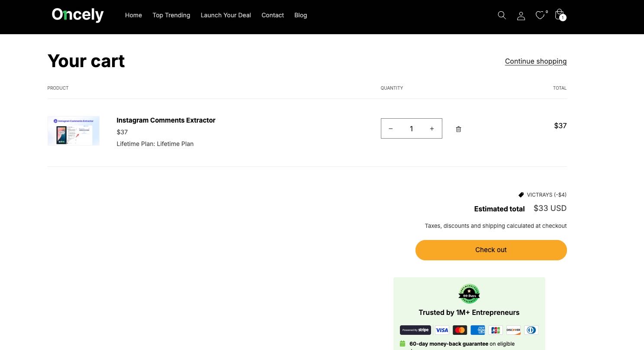Screen dimensions: 644x350
Task: Open Top Trending menu item
Action: (171, 15)
